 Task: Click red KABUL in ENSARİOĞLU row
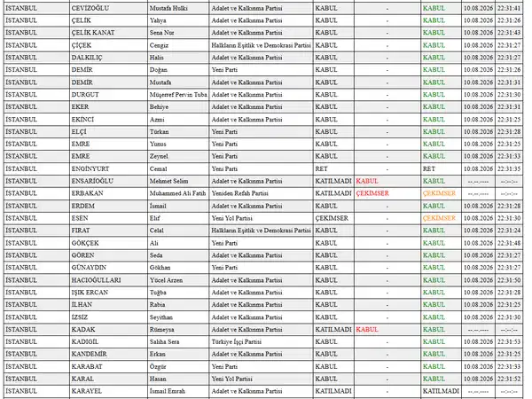click(367, 181)
